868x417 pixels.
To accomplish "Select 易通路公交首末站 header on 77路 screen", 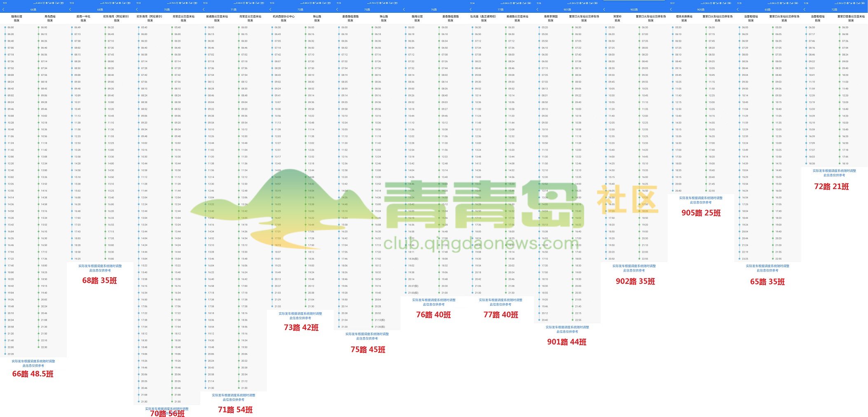I will pos(517,19).
